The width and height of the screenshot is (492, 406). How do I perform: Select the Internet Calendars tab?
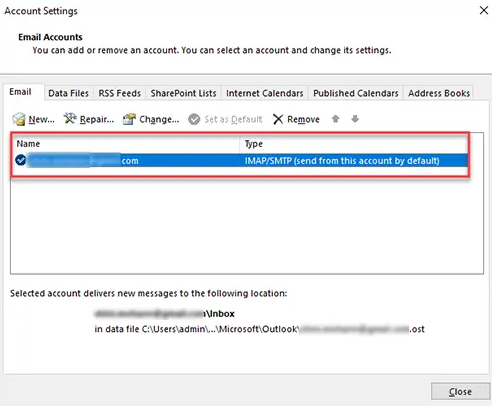(265, 93)
